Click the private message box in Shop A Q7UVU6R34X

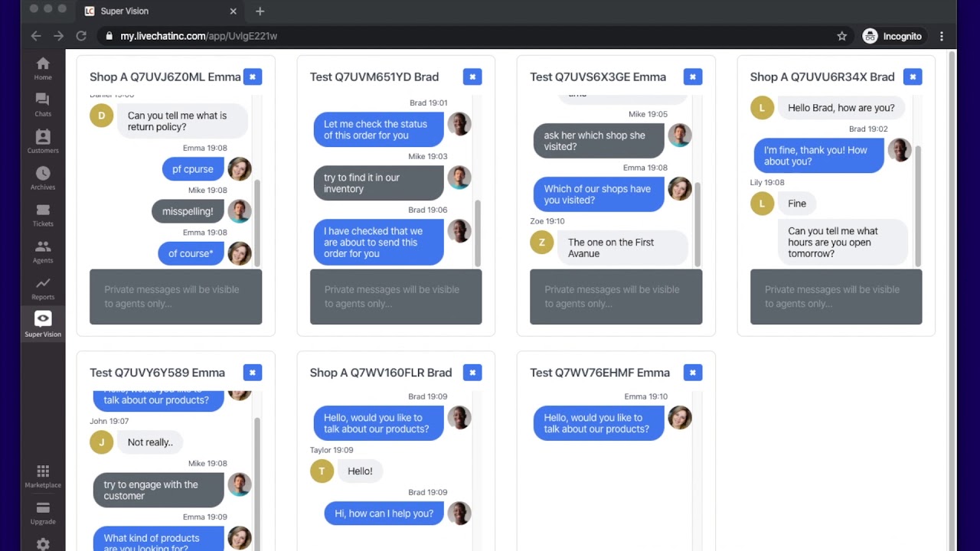(836, 297)
